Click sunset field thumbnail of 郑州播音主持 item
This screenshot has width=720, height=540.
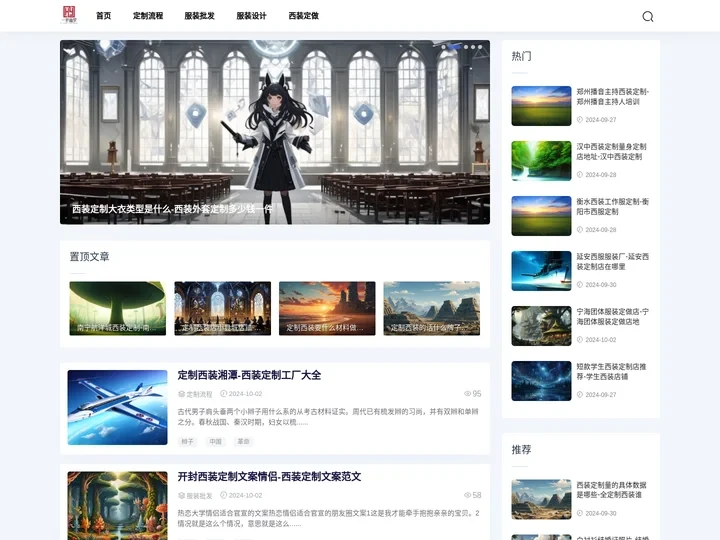pyautogui.click(x=541, y=106)
